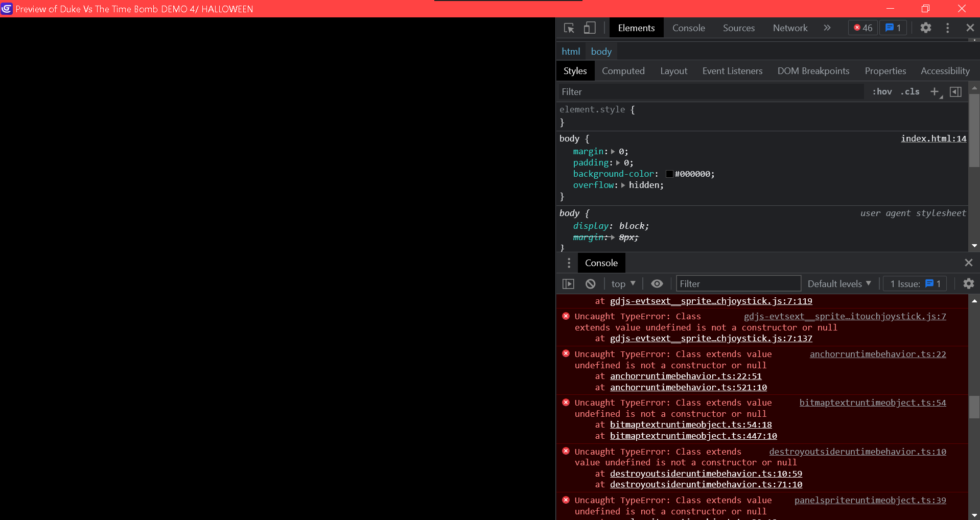This screenshot has height=520, width=980.
Task: Expand more DevTools tabs chevron
Action: click(x=827, y=28)
